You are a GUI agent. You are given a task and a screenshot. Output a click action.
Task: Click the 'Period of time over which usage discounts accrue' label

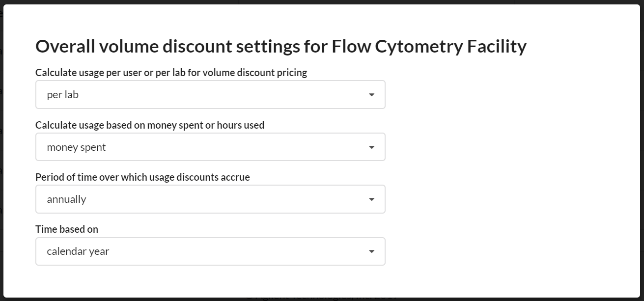click(142, 177)
